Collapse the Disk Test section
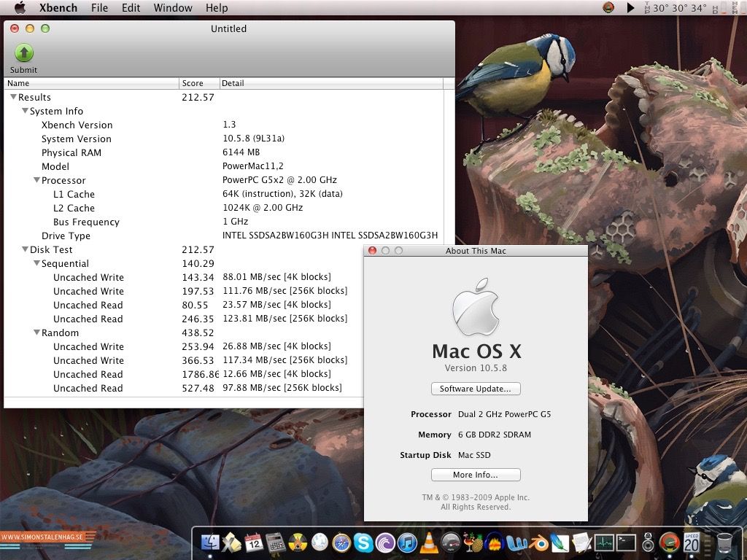 pyautogui.click(x=25, y=249)
